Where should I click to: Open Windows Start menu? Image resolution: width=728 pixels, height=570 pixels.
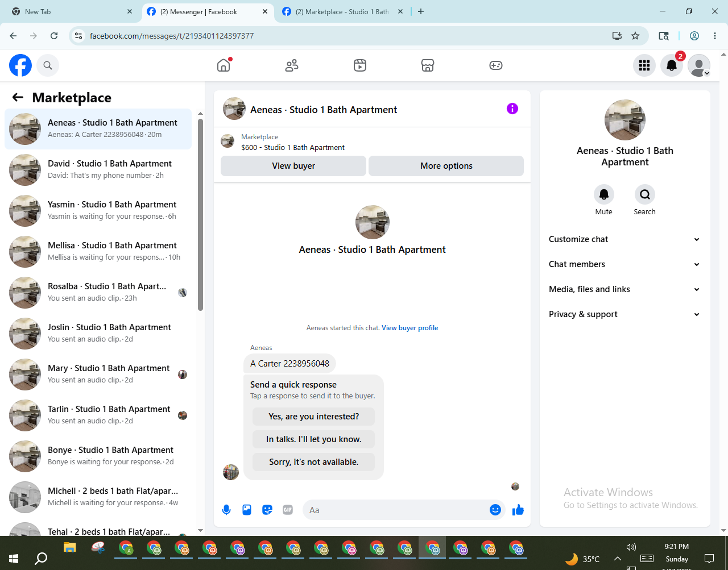point(14,559)
